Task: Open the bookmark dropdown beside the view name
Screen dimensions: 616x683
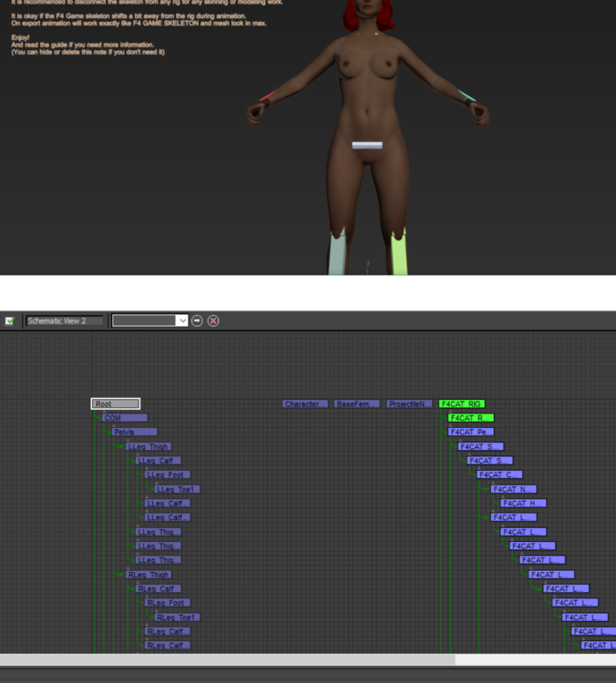Action: coord(182,321)
